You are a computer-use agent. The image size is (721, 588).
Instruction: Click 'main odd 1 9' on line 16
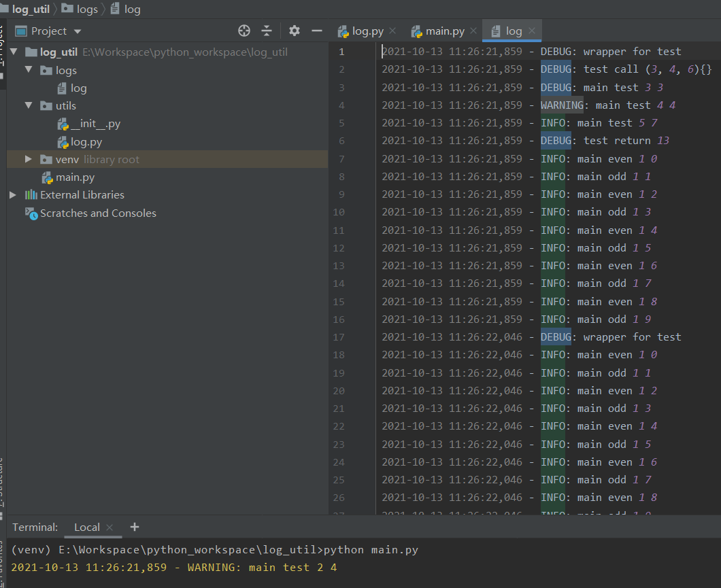614,319
